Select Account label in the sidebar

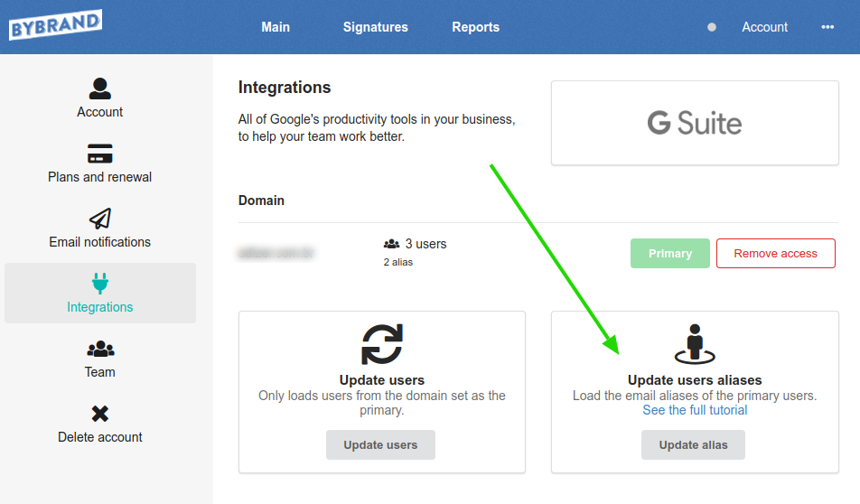click(x=99, y=112)
